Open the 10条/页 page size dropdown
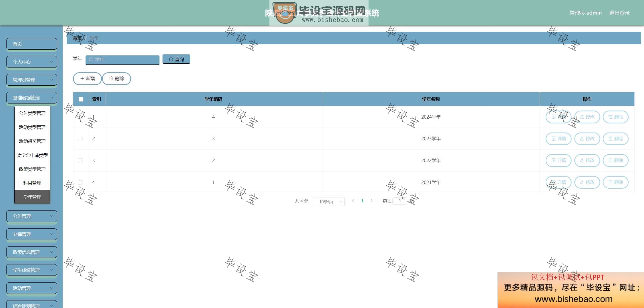 (329, 201)
